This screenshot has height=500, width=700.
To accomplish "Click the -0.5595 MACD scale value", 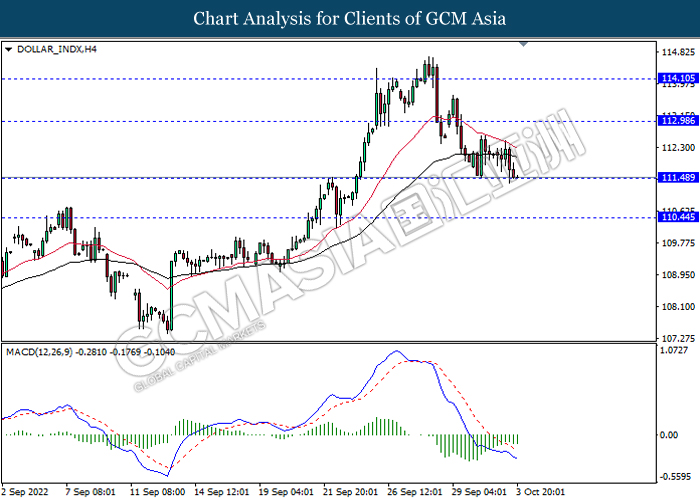I will click(x=675, y=477).
